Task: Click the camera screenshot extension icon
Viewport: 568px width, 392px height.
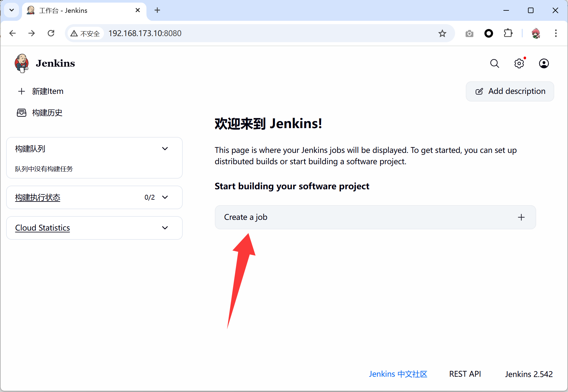Action: 469,33
